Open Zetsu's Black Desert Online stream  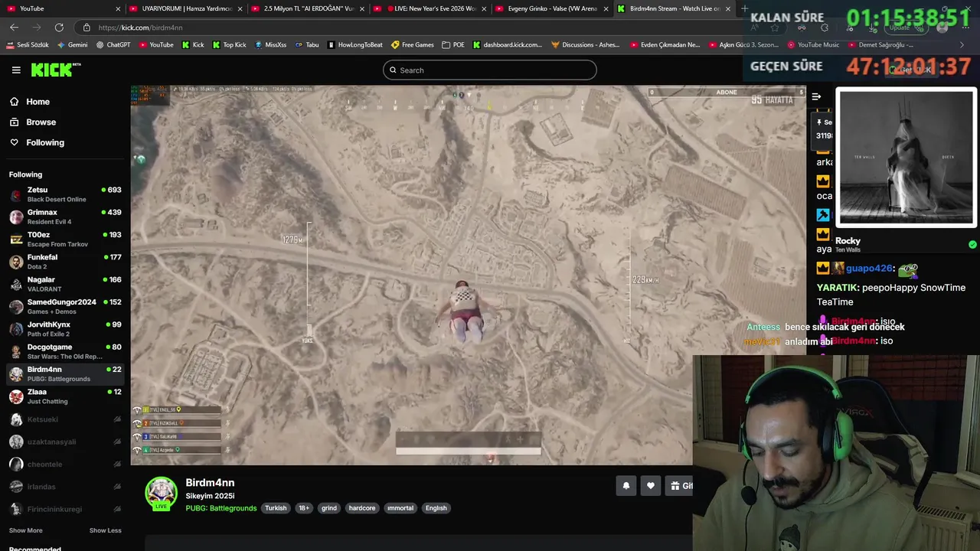point(65,194)
